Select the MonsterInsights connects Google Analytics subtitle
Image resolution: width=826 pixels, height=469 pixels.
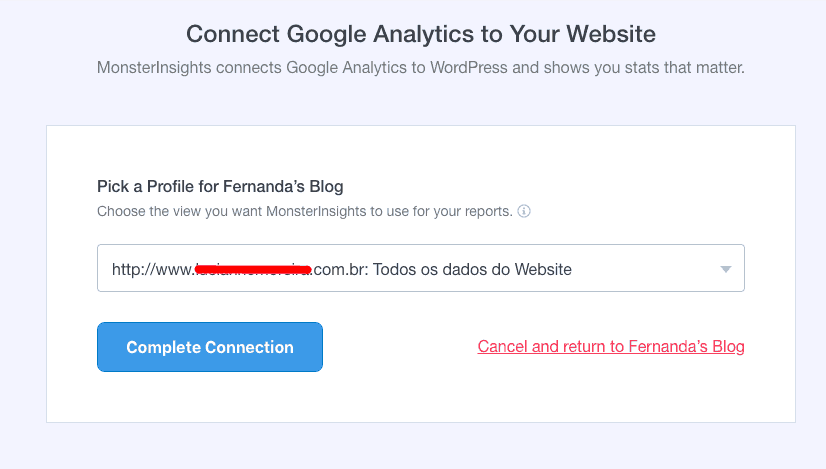click(x=420, y=67)
